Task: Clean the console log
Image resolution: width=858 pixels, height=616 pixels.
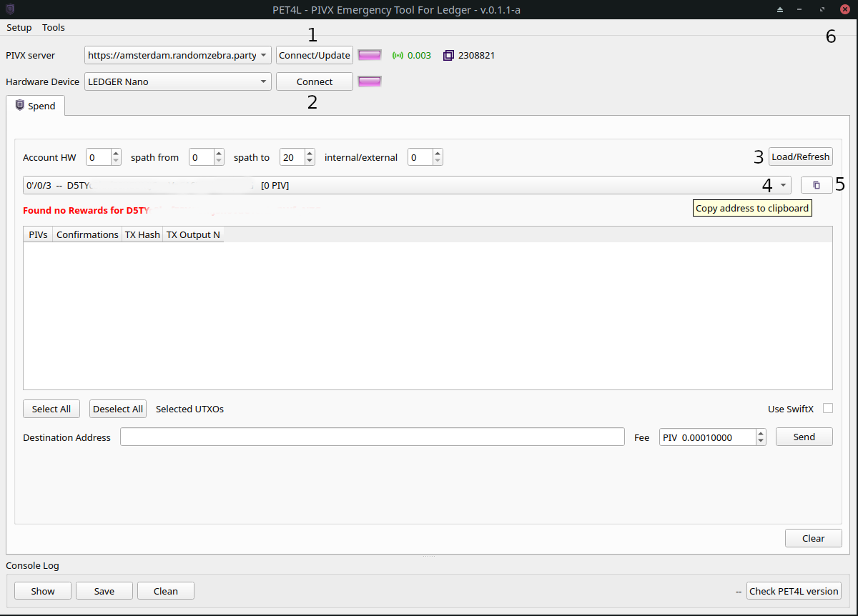Action: click(166, 591)
